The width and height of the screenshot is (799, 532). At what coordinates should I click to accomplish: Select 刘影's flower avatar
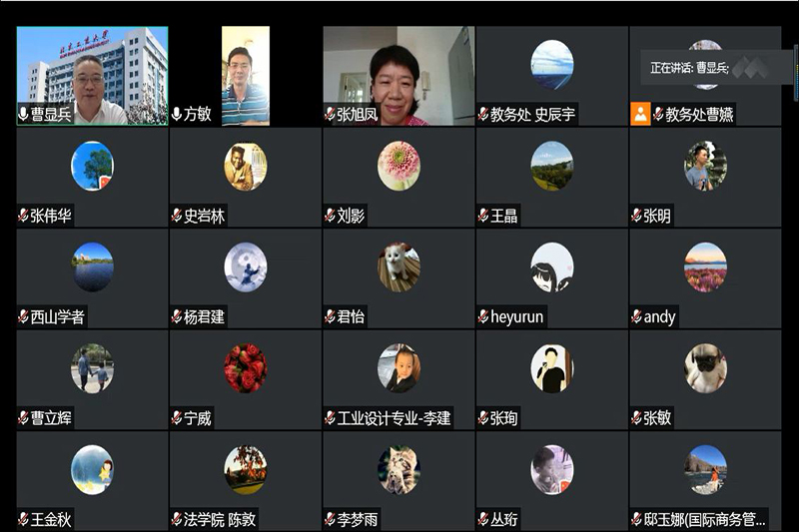(399, 166)
